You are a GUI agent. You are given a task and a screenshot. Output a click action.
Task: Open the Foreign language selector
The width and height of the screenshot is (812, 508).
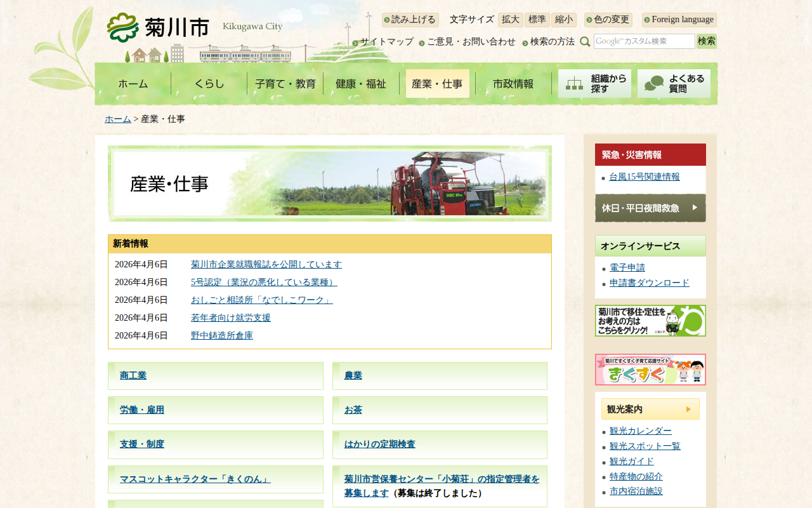pos(679,20)
